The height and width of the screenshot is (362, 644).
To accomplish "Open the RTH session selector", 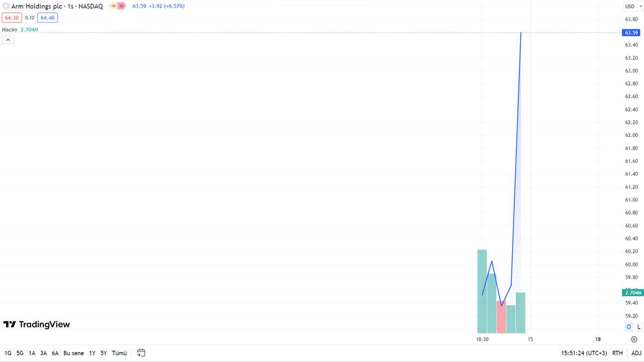I will [x=617, y=353].
